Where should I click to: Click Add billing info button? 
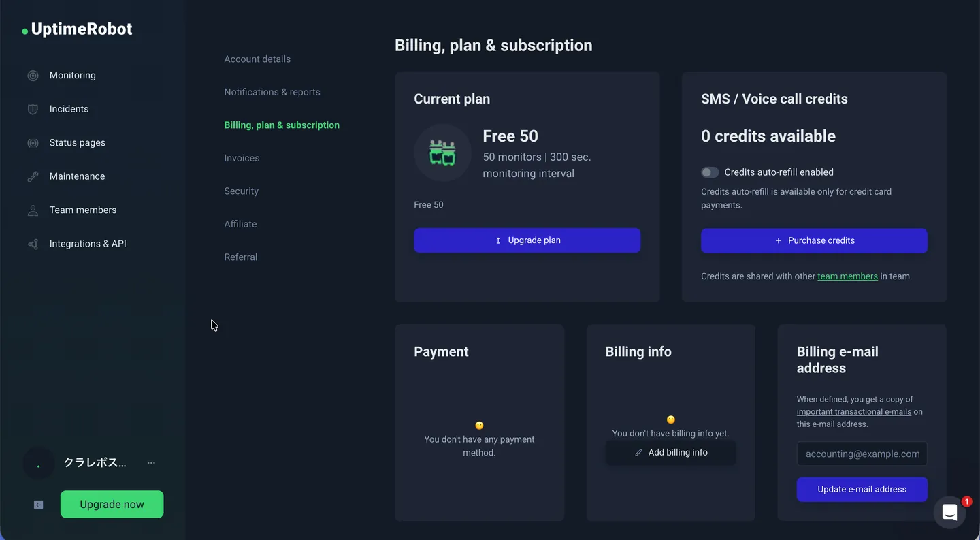(x=670, y=453)
